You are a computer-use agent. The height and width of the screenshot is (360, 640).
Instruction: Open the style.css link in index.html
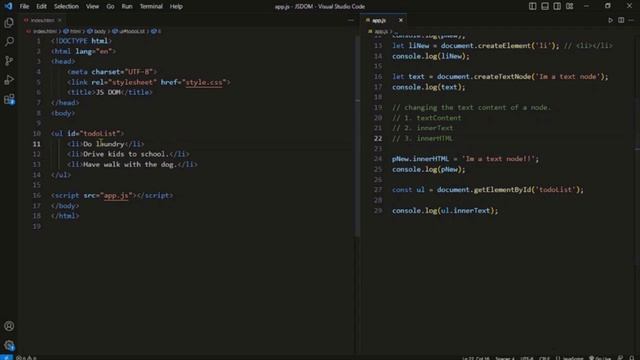point(204,82)
